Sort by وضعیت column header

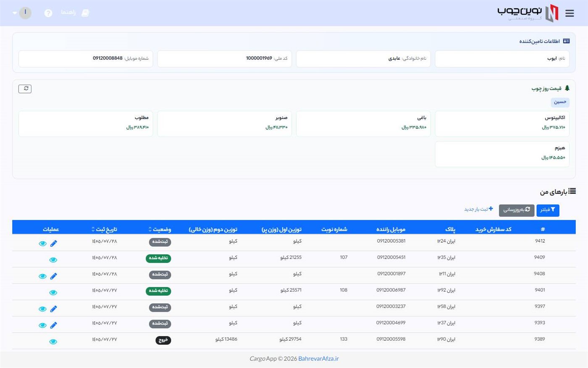[x=160, y=229]
